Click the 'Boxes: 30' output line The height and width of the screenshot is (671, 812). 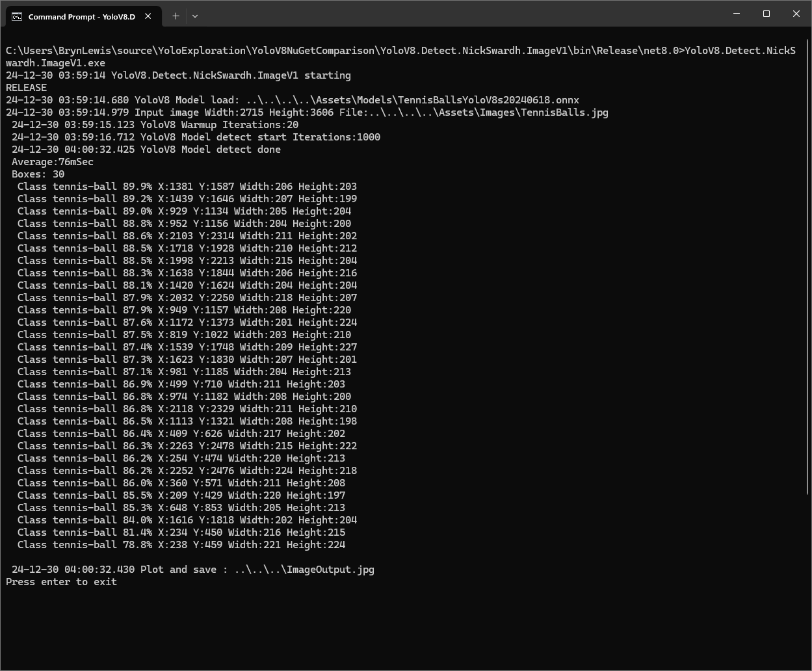click(38, 174)
